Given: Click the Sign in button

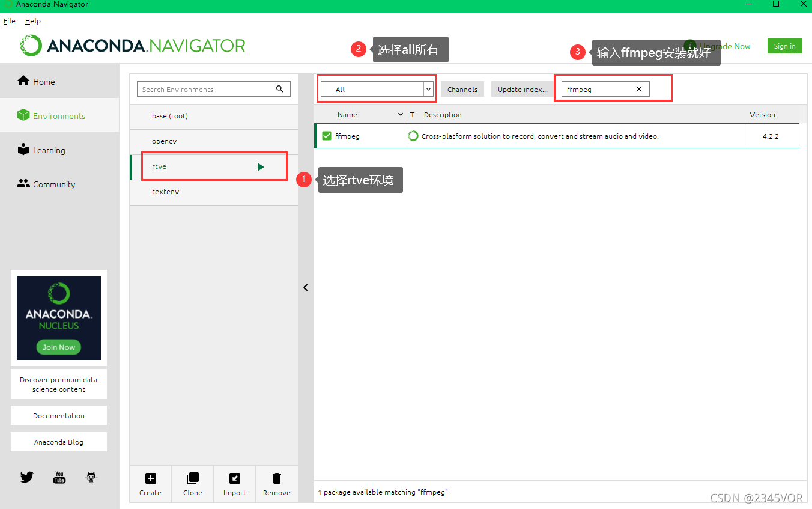Looking at the screenshot, I should coord(784,46).
